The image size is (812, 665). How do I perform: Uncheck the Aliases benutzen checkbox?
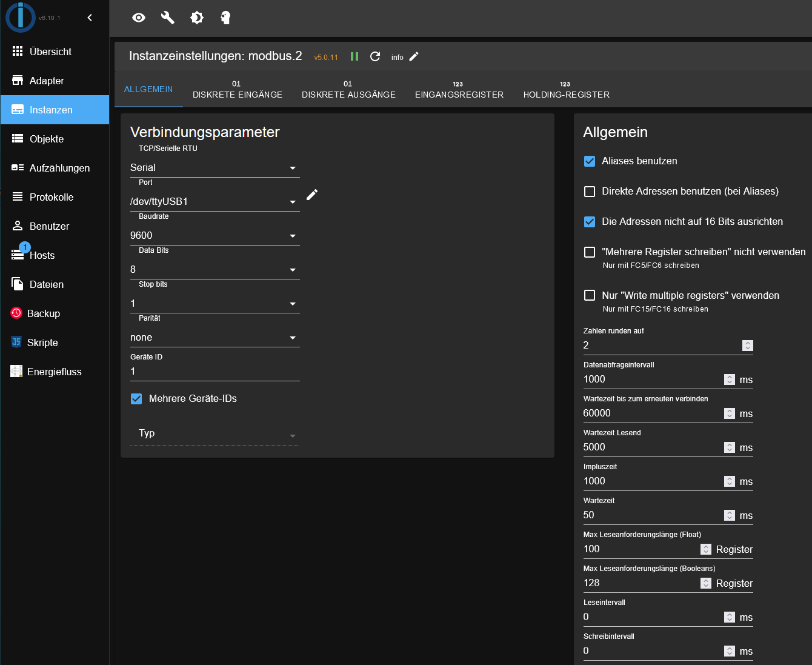590,161
